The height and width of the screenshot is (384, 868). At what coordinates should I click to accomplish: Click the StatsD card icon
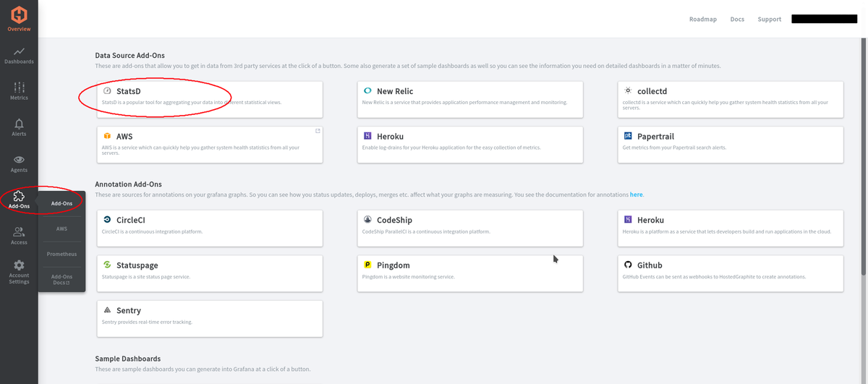(107, 91)
